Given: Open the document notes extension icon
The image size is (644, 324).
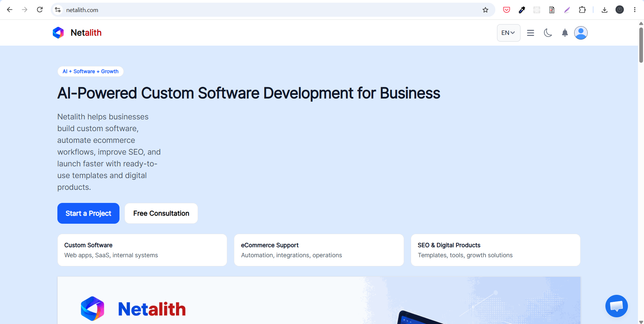Looking at the screenshot, I should click(x=552, y=10).
